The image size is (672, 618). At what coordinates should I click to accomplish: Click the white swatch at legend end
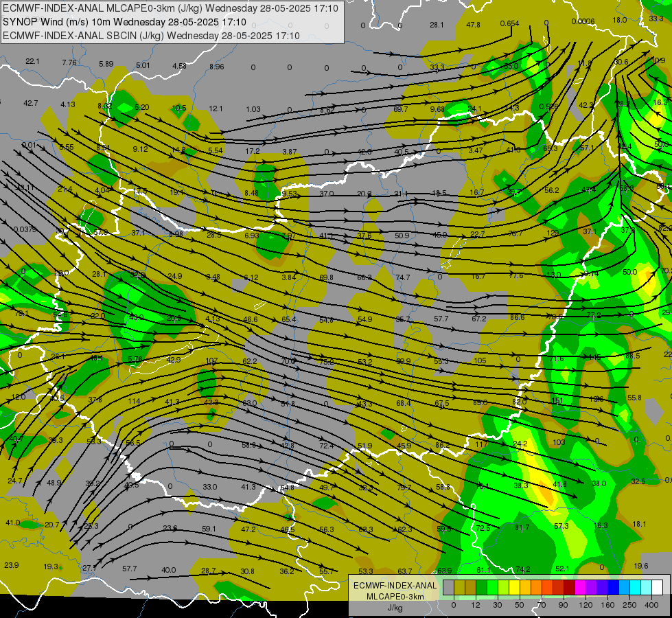click(658, 586)
